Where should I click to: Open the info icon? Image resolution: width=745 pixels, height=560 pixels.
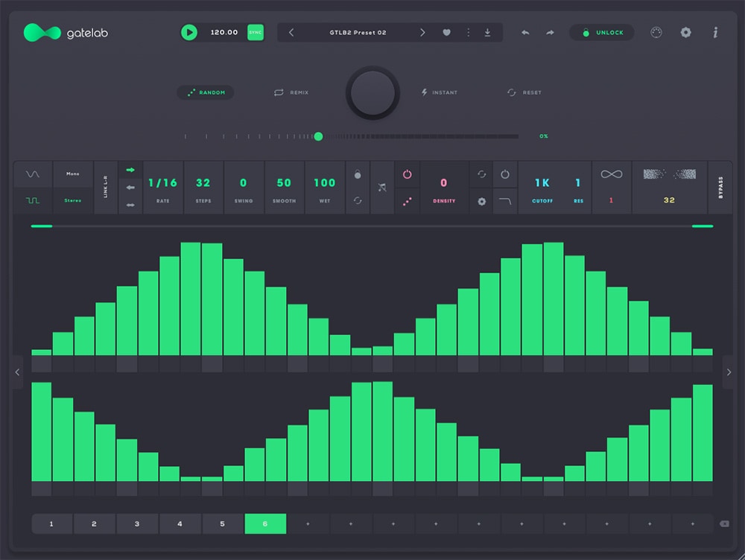click(715, 33)
